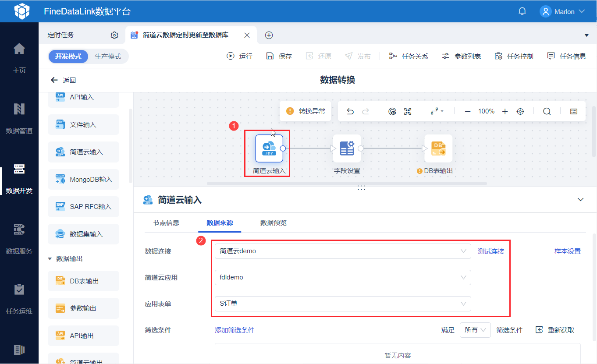Click 重新获取 button
597x364 pixels.
(555, 330)
